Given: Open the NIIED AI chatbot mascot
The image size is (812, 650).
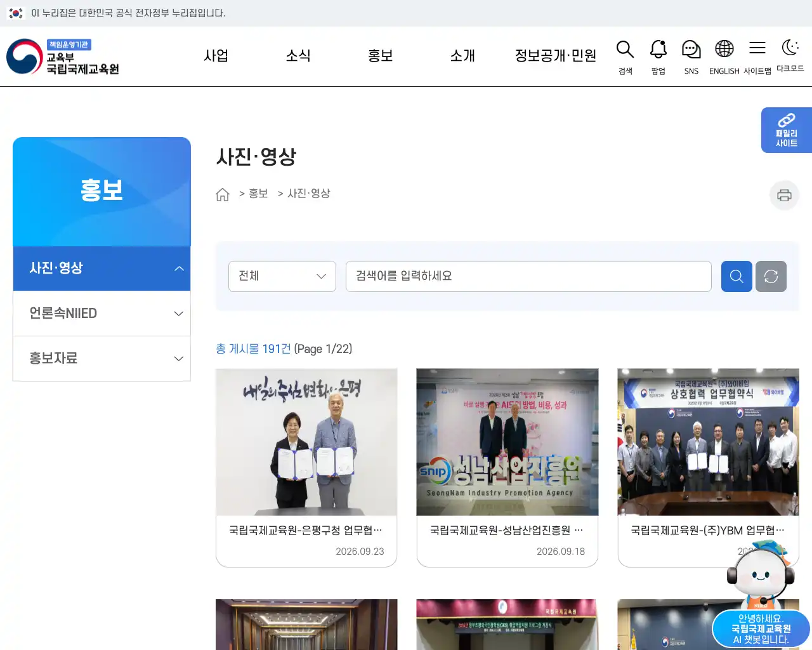Looking at the screenshot, I should coord(761,573).
